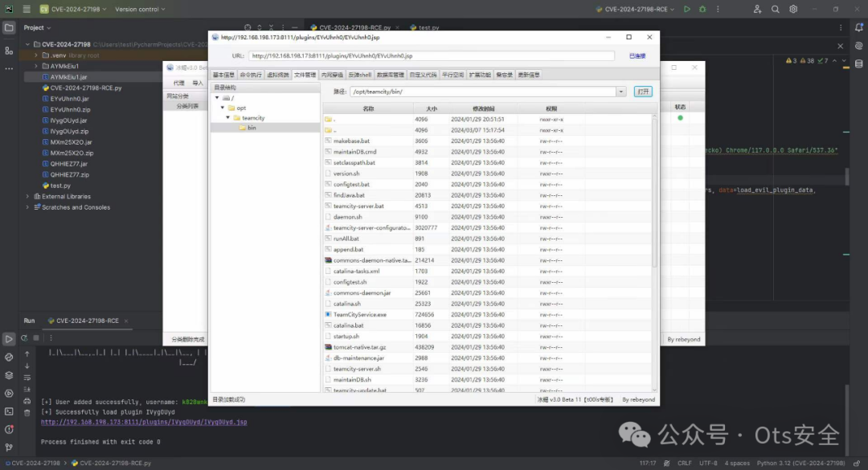This screenshot has height=470, width=868.
Task: Click path field /opt/teamcity/bin/
Action: coord(483,92)
